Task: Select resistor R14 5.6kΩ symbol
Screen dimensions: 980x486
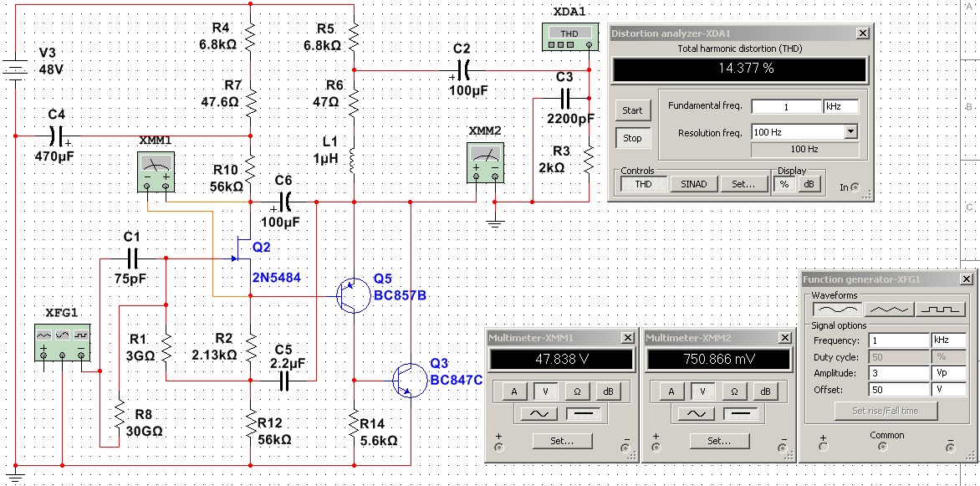Action: pyautogui.click(x=354, y=422)
